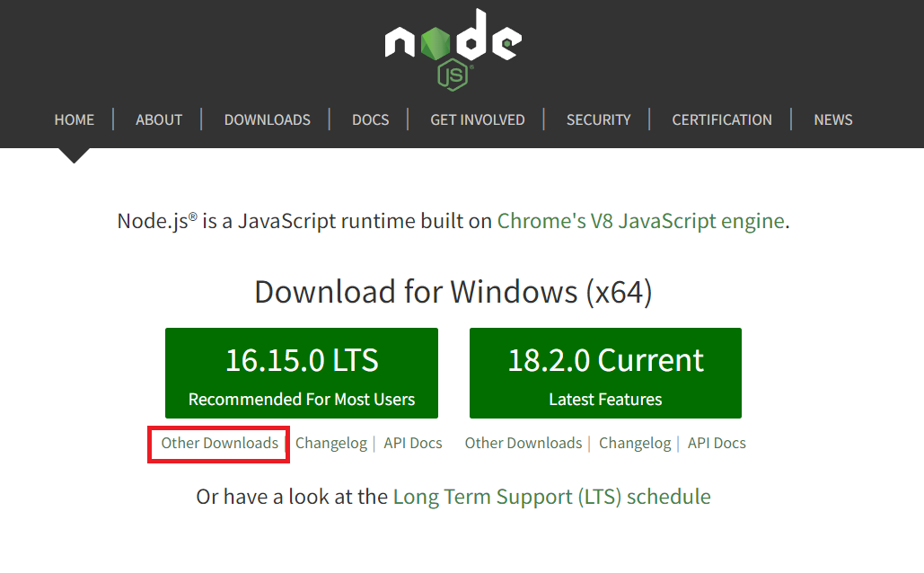This screenshot has width=924, height=573.
Task: View Changelog under 18.2.0 Current
Action: 635,443
